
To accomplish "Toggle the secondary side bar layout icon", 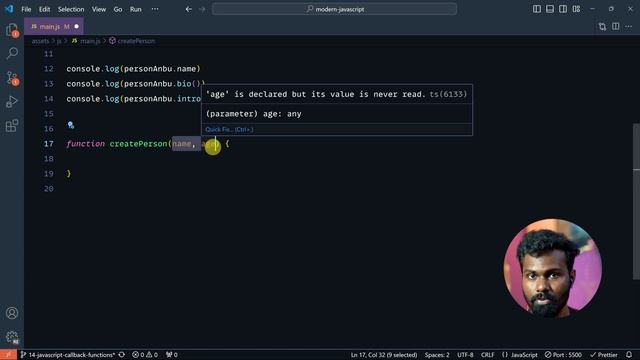I will (563, 9).
